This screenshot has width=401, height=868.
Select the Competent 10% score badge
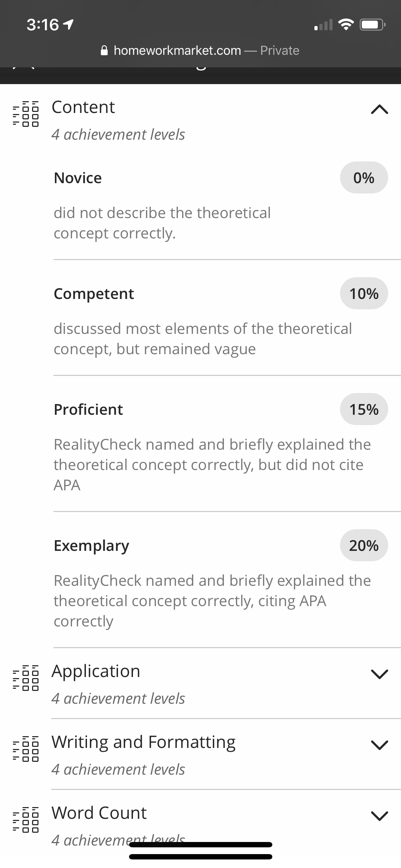pos(364,294)
